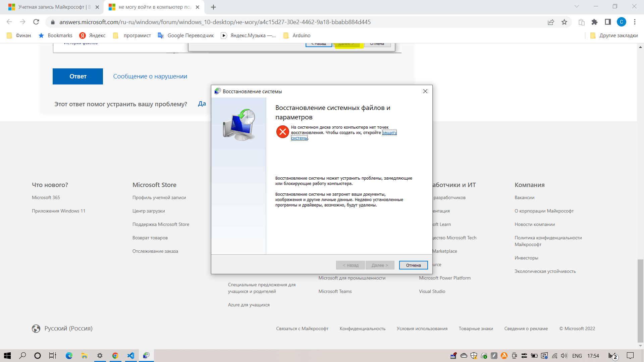Switch ENG input language indicator
The height and width of the screenshot is (362, 644).
click(577, 356)
